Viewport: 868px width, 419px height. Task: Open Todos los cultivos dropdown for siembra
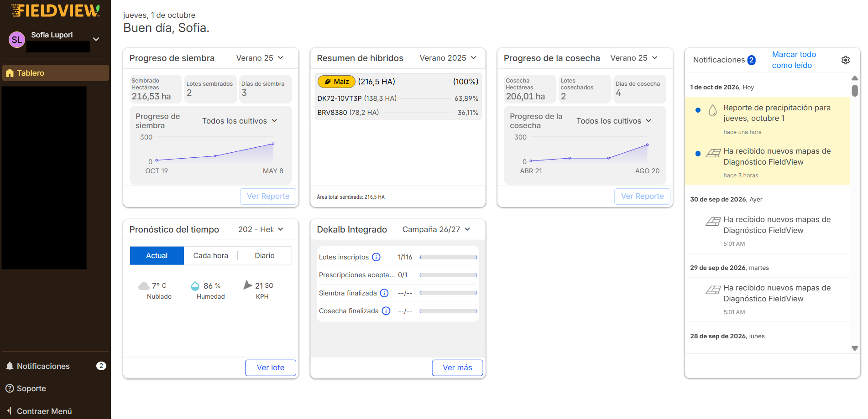[x=240, y=121]
